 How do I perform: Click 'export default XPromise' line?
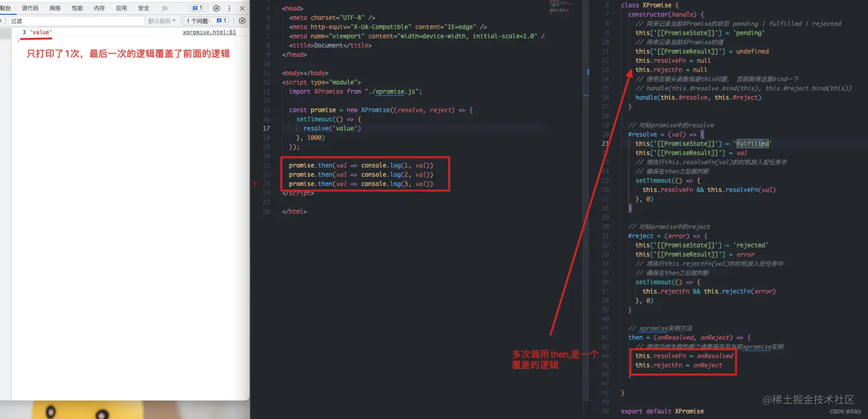662,411
